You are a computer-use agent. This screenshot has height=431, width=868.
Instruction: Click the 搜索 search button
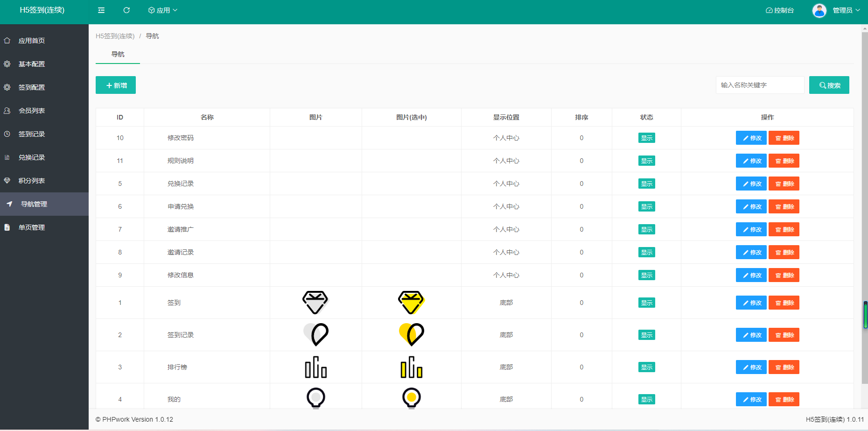(829, 85)
